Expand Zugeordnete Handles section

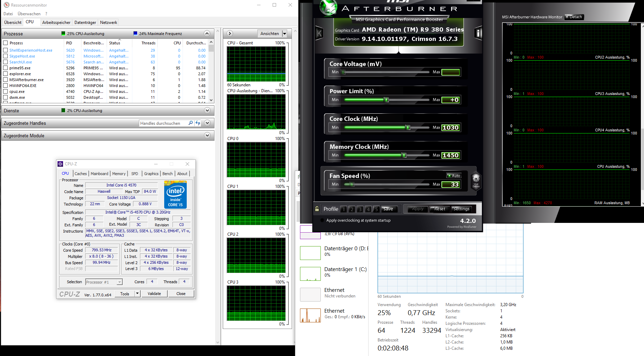207,123
